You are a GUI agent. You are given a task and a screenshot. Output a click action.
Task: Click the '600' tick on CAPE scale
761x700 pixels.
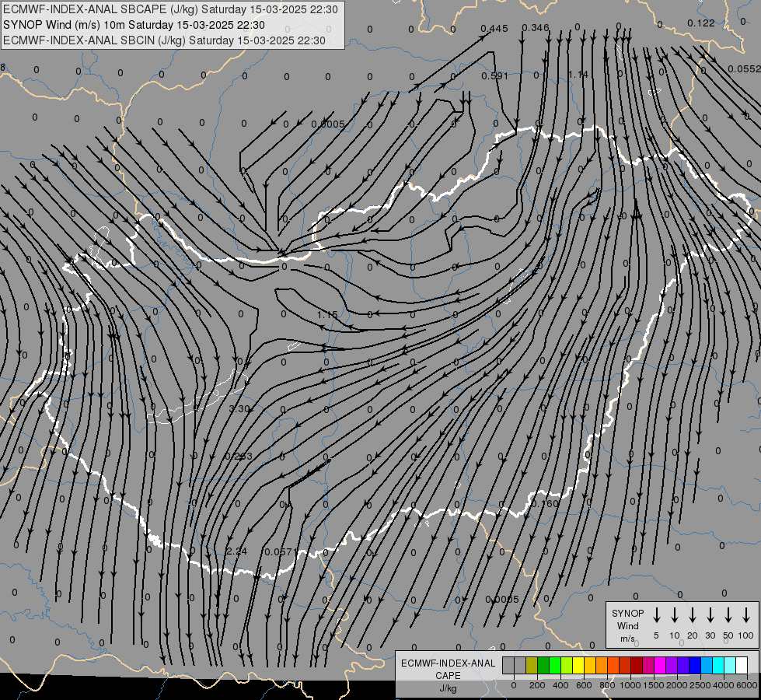(x=584, y=685)
